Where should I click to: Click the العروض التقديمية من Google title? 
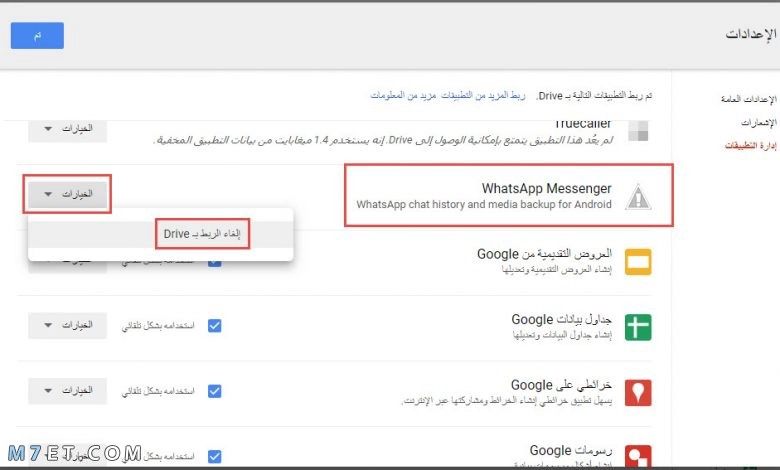(x=544, y=254)
